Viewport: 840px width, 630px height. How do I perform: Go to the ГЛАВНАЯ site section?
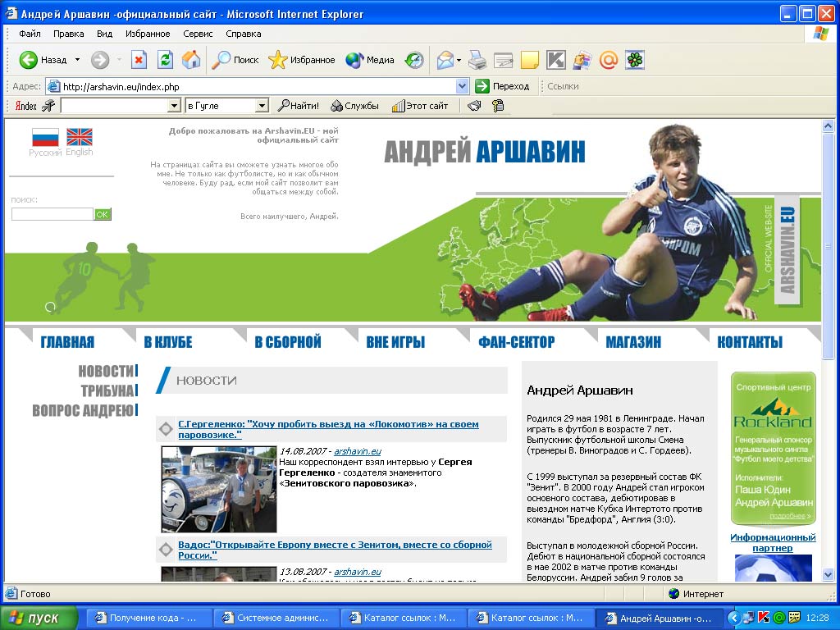coord(67,342)
